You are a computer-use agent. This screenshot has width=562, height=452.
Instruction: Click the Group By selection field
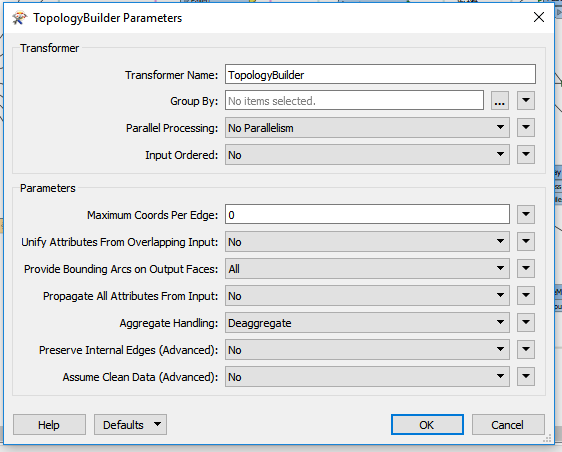pos(354,101)
